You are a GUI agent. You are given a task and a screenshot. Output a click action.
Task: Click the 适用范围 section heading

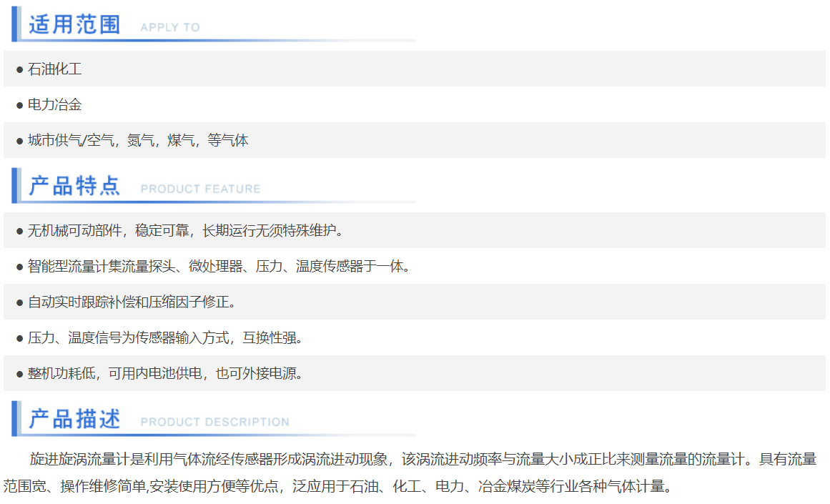pyautogui.click(x=74, y=24)
